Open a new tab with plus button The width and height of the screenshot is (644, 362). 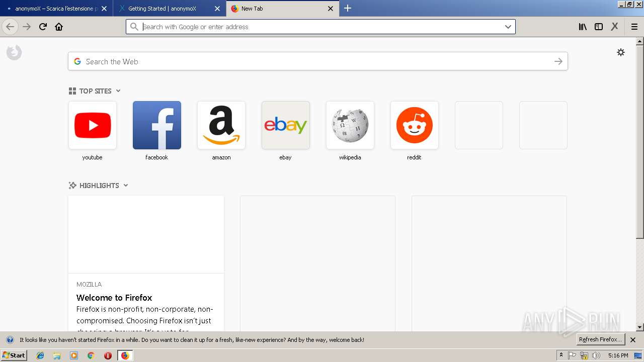tap(348, 8)
